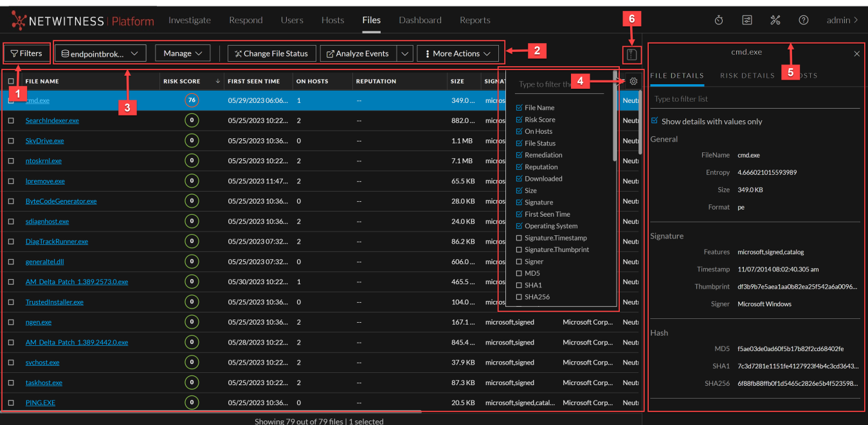The width and height of the screenshot is (868, 425).
Task: Click the zip file export icon above the panel
Action: (x=631, y=54)
